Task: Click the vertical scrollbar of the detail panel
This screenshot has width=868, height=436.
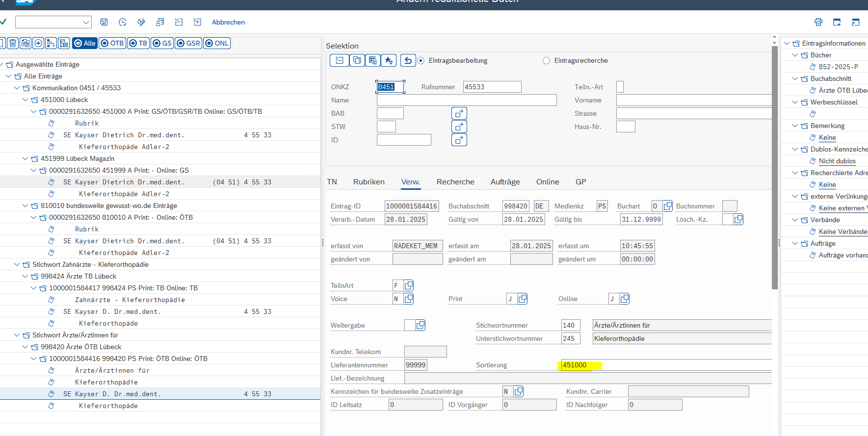Action: pos(775,167)
